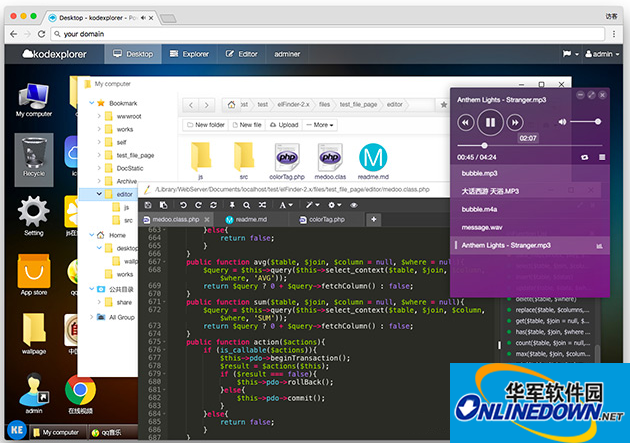
Task: Click the home icon in breadcrumb path
Action: pos(231,105)
